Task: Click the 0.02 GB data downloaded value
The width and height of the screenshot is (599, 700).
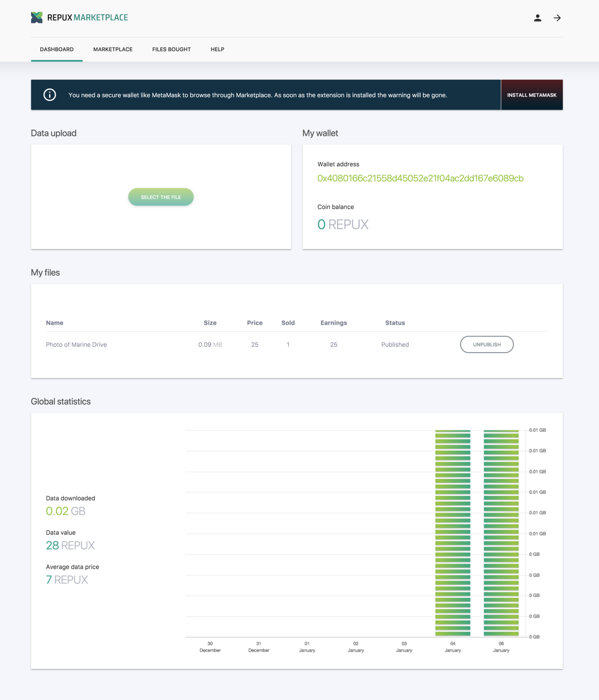Action: (x=66, y=511)
